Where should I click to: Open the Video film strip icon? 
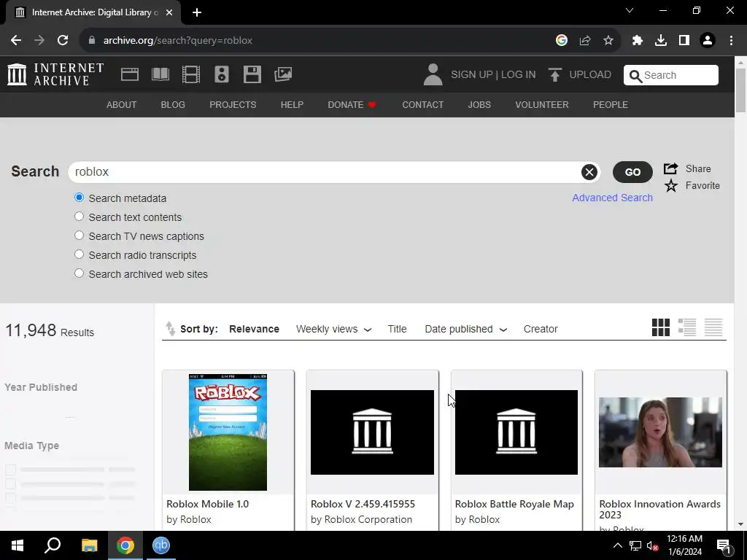[x=191, y=74]
